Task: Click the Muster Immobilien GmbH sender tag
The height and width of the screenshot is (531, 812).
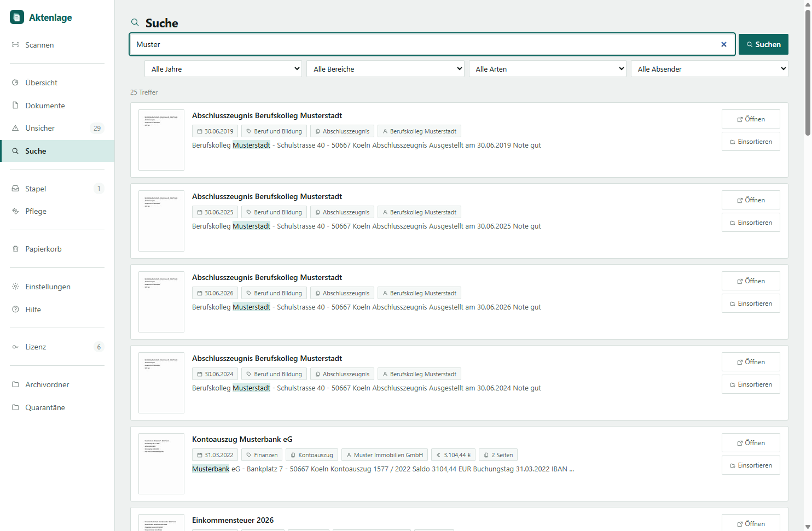Action: 385,455
